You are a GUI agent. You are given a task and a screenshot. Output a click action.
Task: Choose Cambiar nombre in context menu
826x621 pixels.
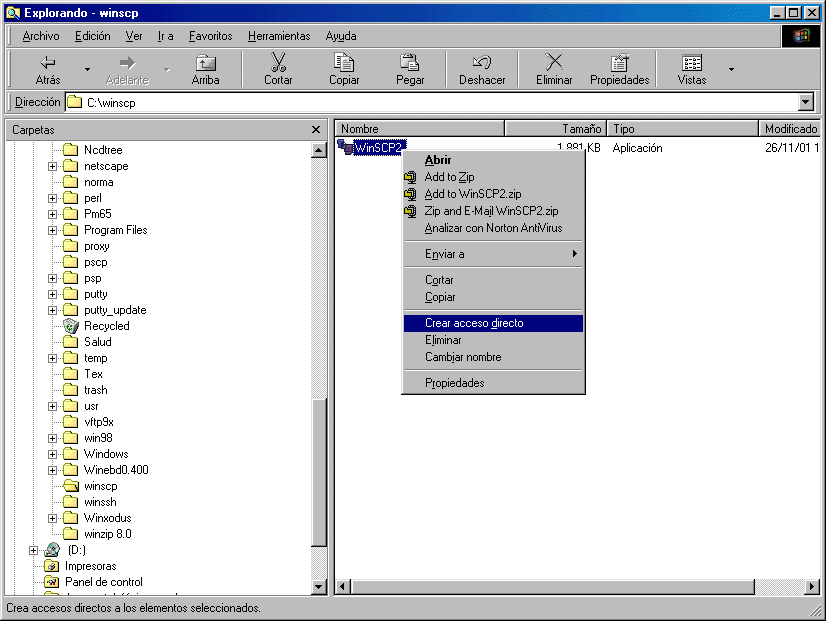coord(494,357)
